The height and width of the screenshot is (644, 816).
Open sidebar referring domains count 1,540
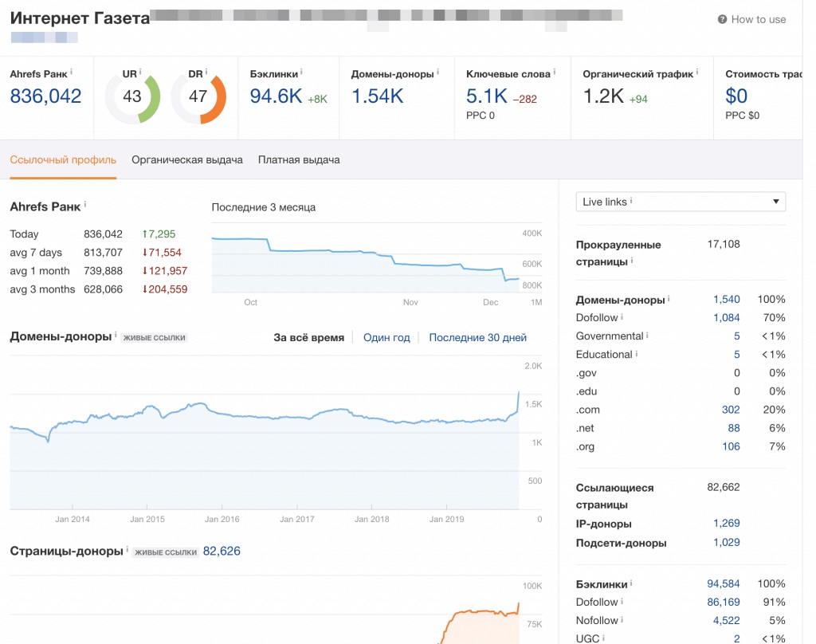[727, 300]
